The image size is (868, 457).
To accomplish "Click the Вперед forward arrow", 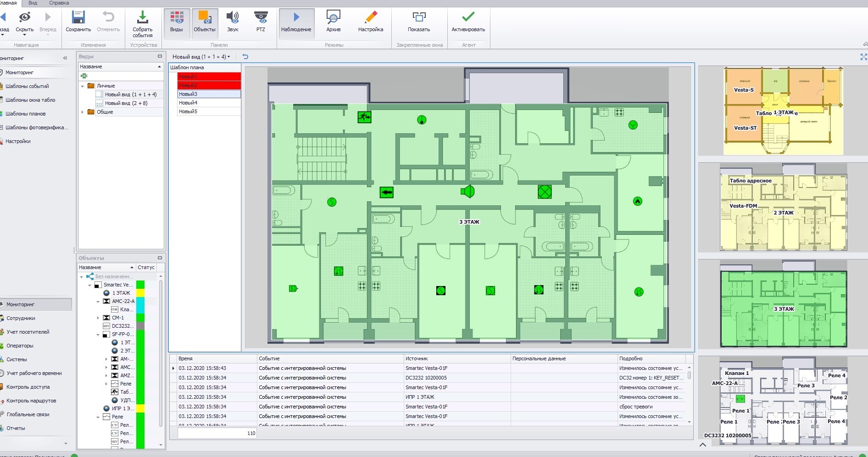I will [x=48, y=17].
